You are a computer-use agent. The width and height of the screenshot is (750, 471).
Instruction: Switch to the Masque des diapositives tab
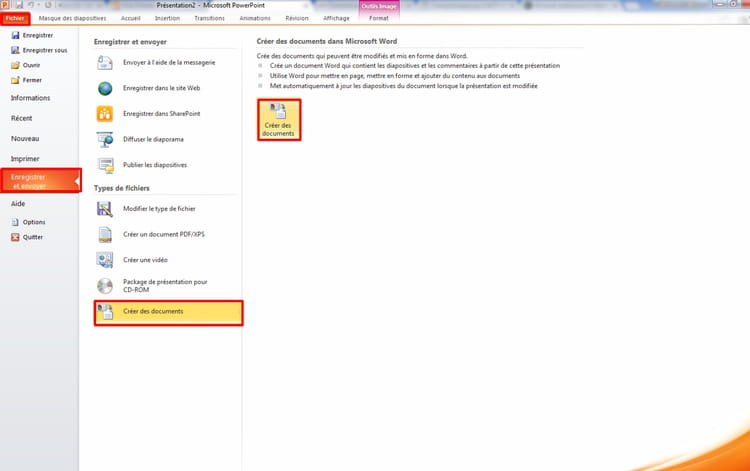(x=72, y=18)
